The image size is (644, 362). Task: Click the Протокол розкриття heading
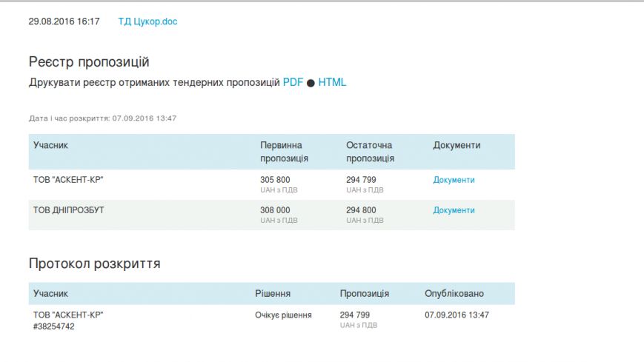(x=94, y=264)
